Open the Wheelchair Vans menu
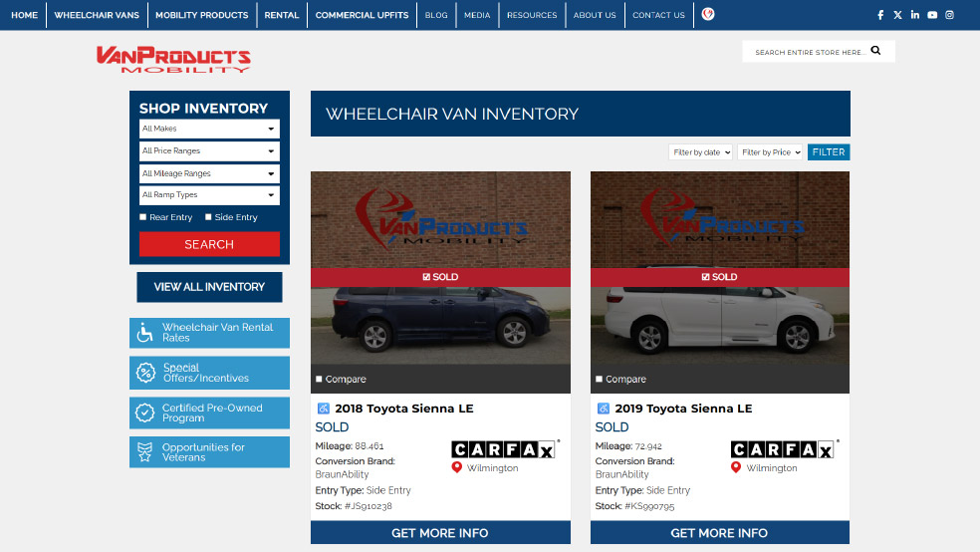Viewport: 980px width, 552px height. (x=97, y=15)
